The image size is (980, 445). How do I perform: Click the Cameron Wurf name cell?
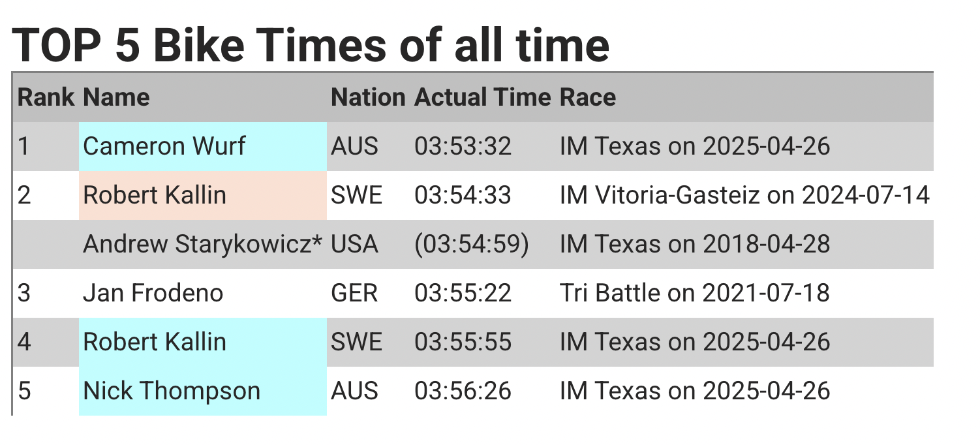203,146
